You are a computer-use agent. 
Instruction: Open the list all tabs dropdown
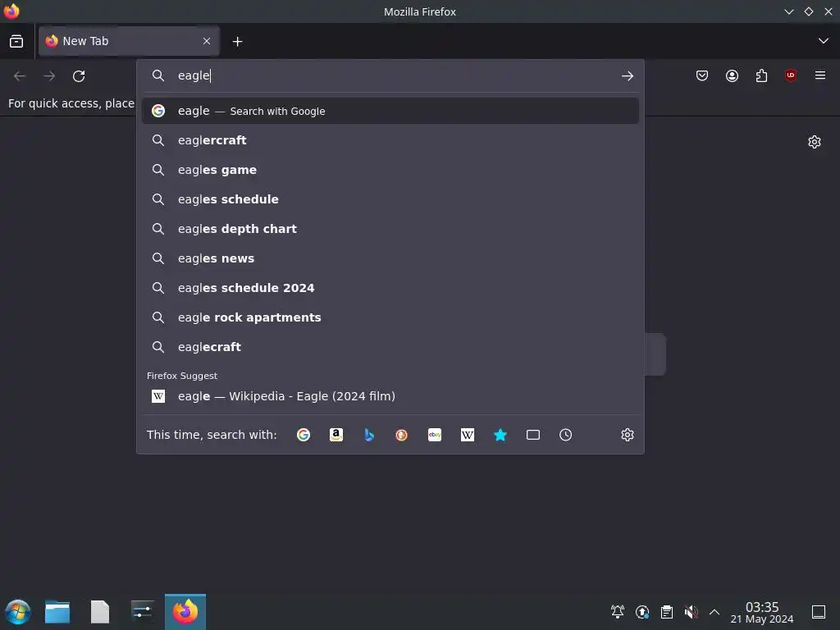(x=824, y=41)
